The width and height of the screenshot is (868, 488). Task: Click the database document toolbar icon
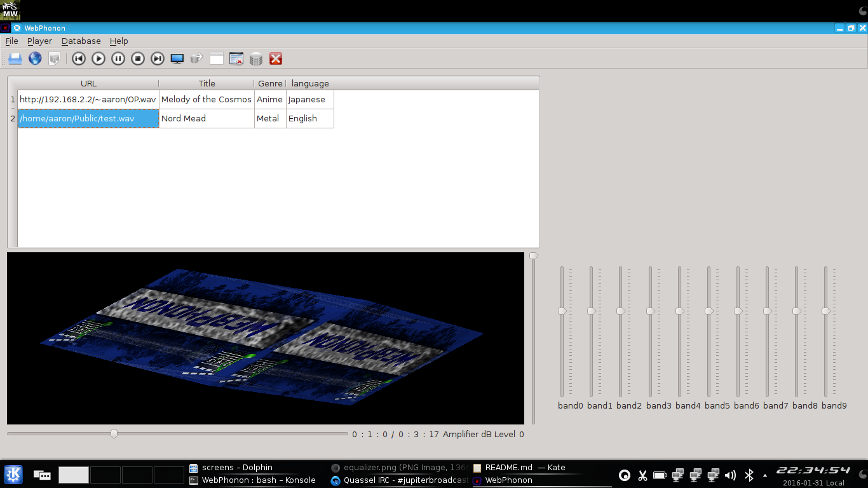tap(55, 58)
